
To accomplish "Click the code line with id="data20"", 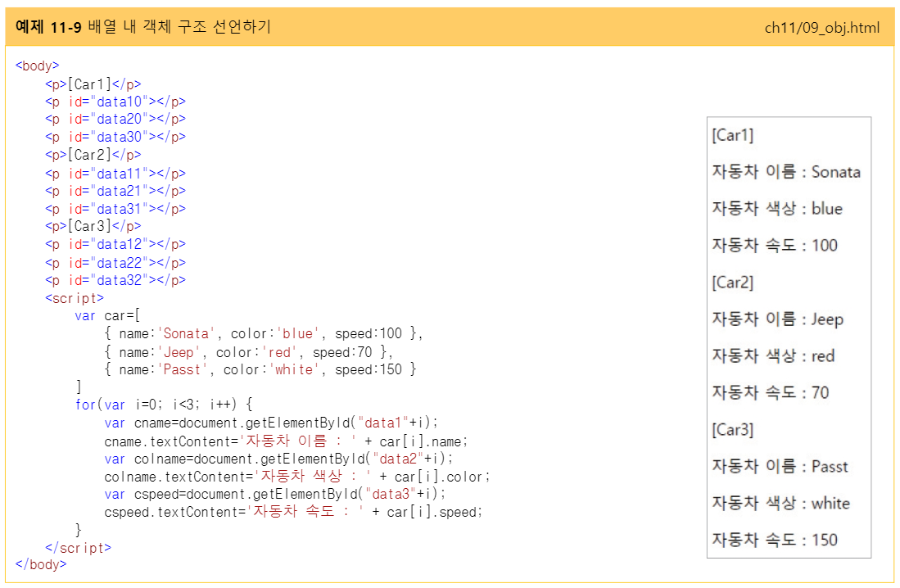I will coord(115,119).
